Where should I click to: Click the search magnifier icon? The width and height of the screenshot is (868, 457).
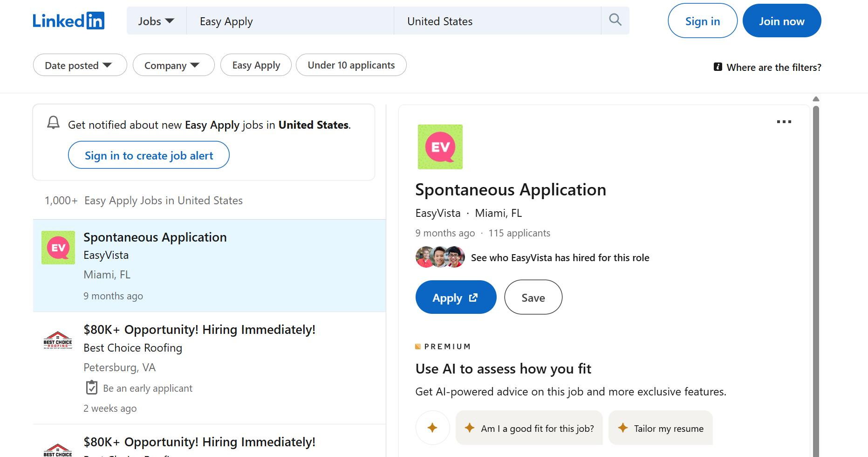(x=615, y=20)
